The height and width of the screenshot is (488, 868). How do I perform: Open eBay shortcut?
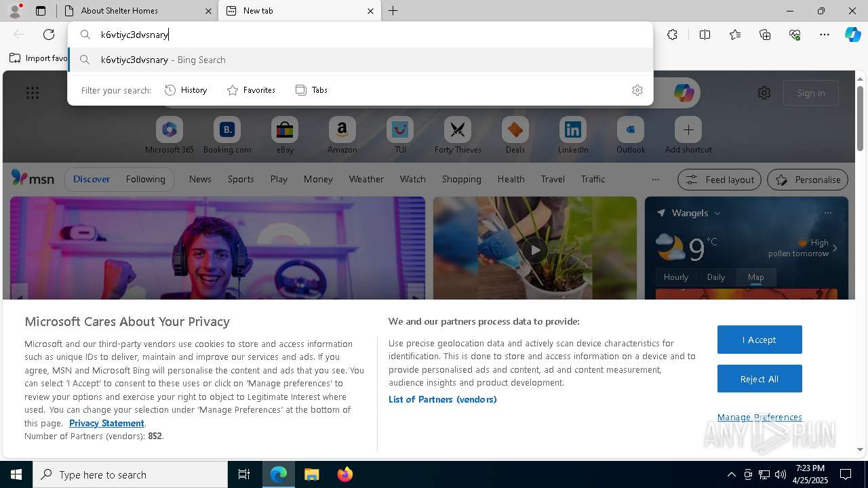click(x=285, y=135)
